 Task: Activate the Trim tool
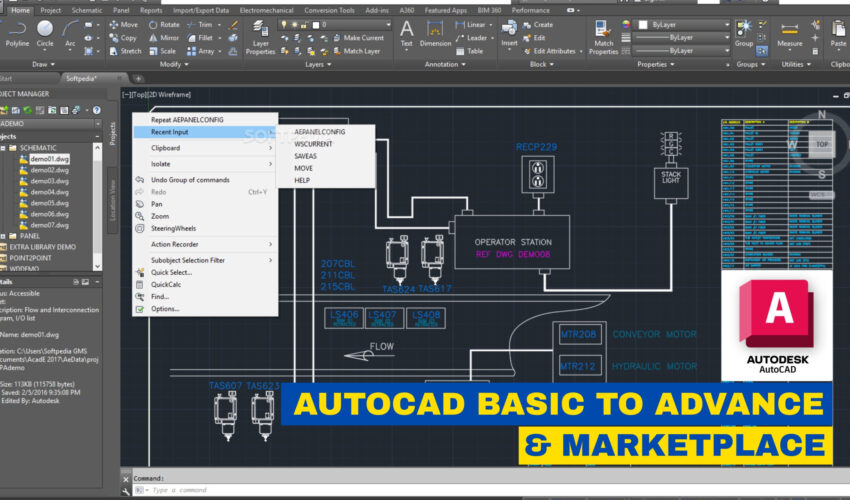coord(199,24)
